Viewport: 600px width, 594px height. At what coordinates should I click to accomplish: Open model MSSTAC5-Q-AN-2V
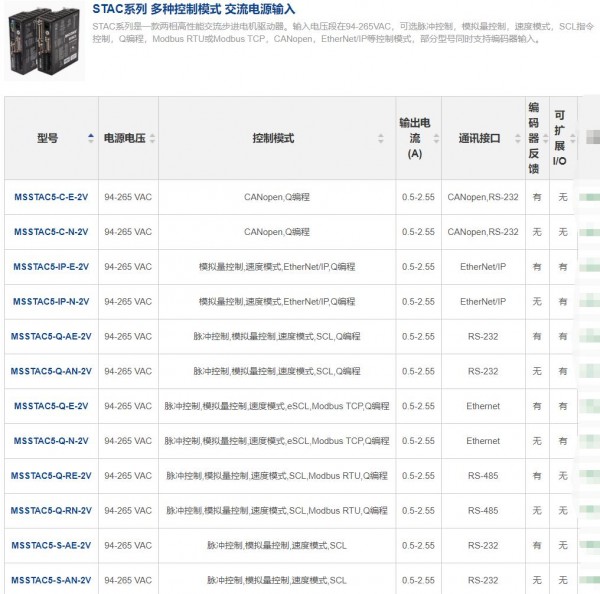(x=51, y=371)
